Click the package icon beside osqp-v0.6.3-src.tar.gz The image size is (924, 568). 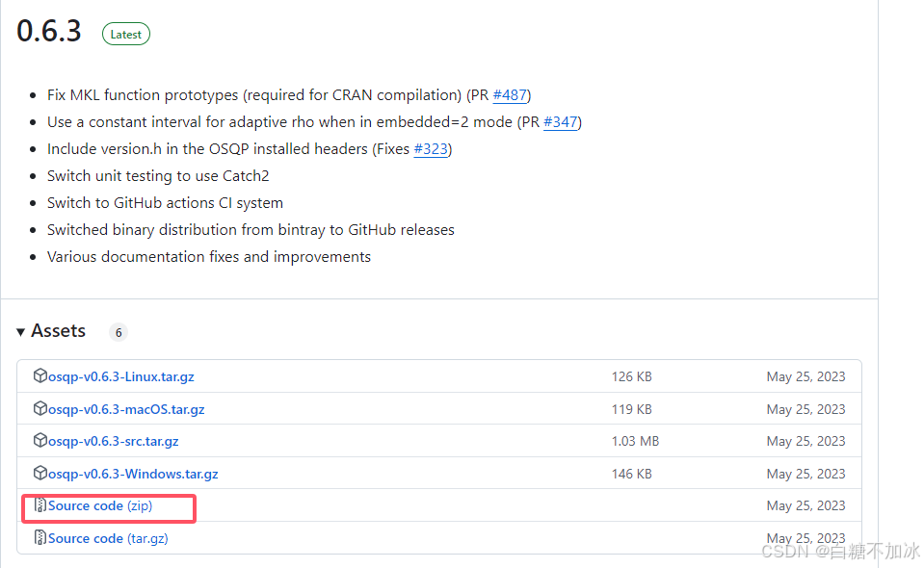click(x=40, y=440)
